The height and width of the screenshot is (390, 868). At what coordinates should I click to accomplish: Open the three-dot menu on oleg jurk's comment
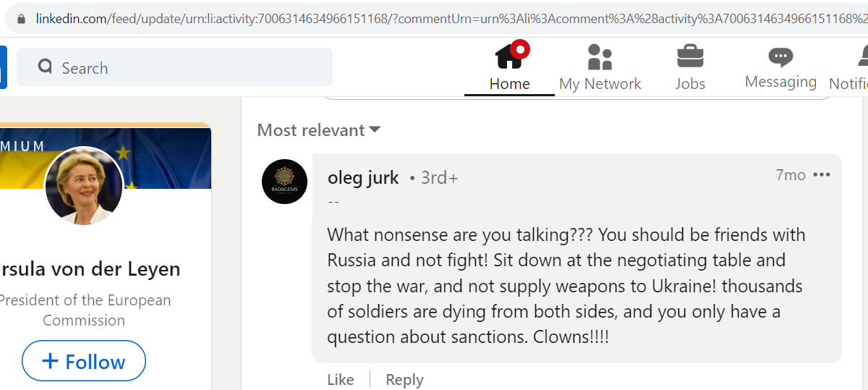click(x=822, y=175)
